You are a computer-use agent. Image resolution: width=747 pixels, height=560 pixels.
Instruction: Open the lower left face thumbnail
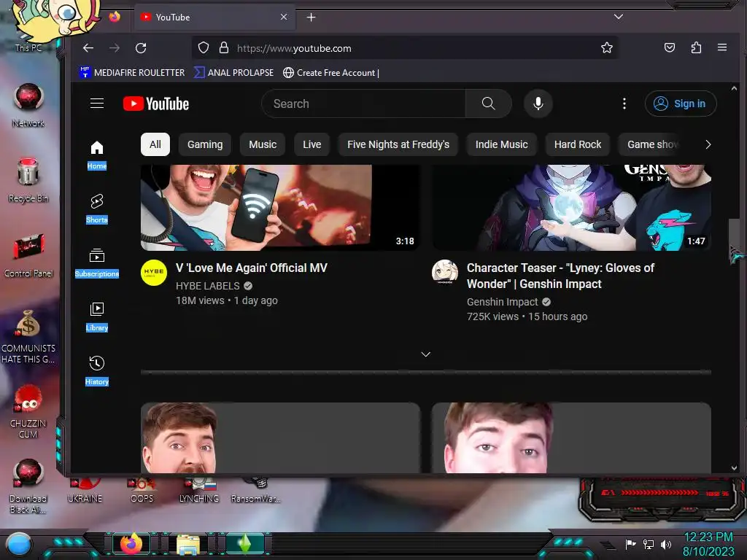point(280,438)
